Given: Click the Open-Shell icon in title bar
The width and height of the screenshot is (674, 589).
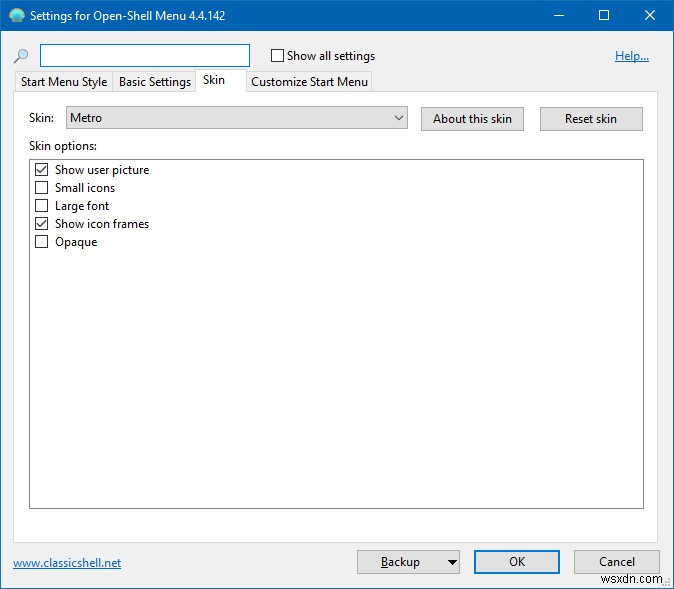Looking at the screenshot, I should click(x=16, y=16).
